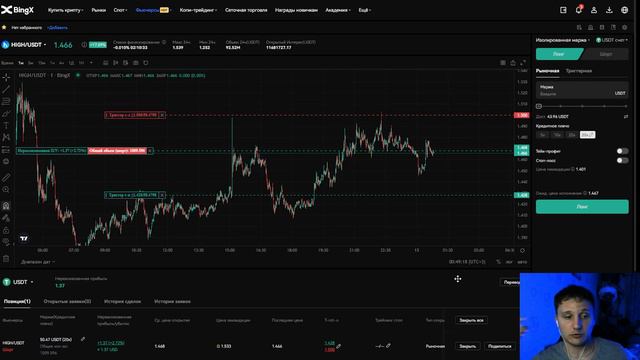Expand the Academy menu
640x360 pixels.
(338, 10)
